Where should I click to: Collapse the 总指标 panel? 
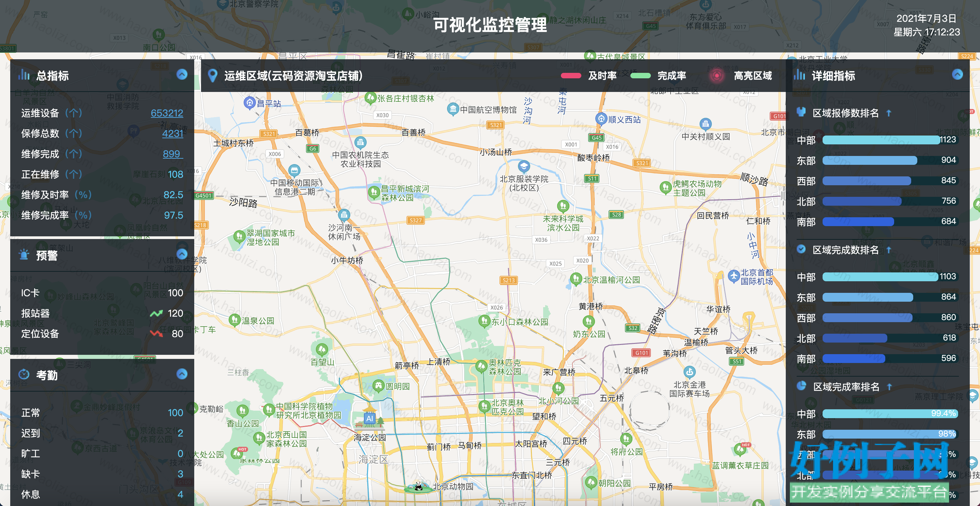coord(182,75)
